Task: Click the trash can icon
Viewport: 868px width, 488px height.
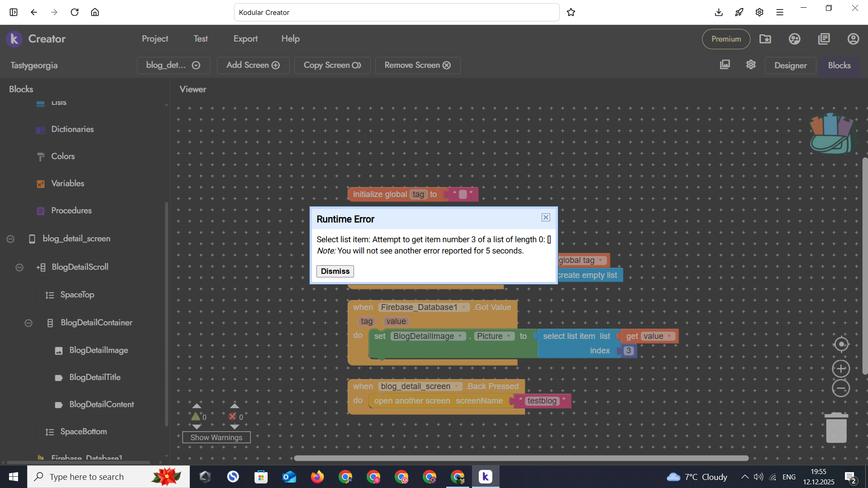Action: point(836,427)
